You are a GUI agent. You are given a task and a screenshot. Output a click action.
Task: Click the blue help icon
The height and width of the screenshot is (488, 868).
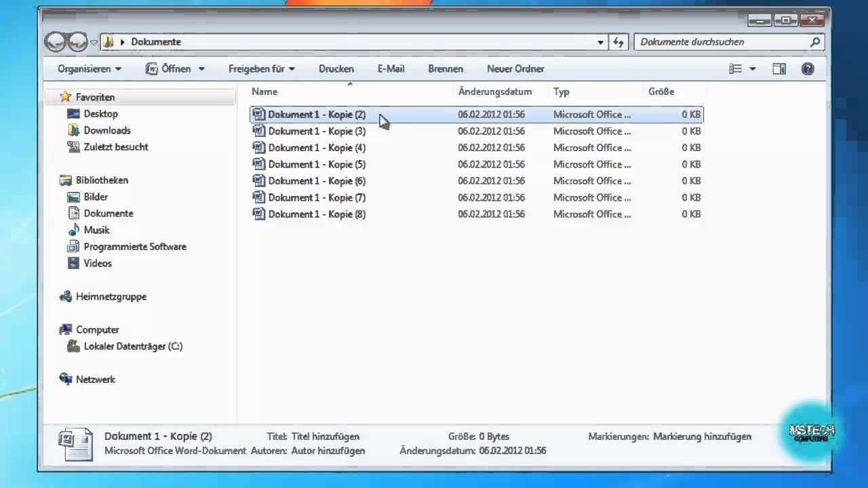click(808, 68)
